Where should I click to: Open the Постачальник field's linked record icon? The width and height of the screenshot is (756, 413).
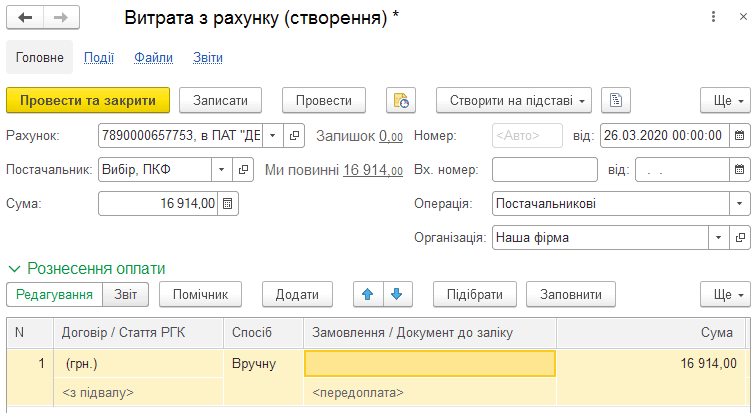[243, 170]
